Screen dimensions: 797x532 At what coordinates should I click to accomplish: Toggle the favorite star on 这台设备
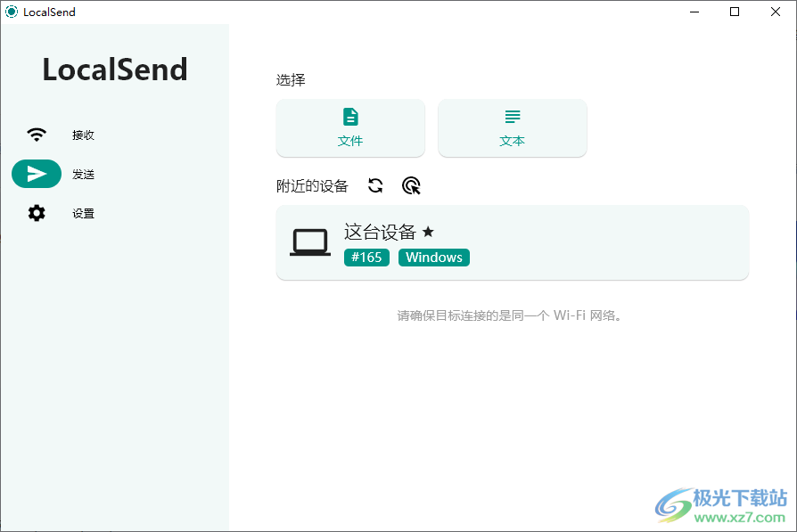coord(428,231)
